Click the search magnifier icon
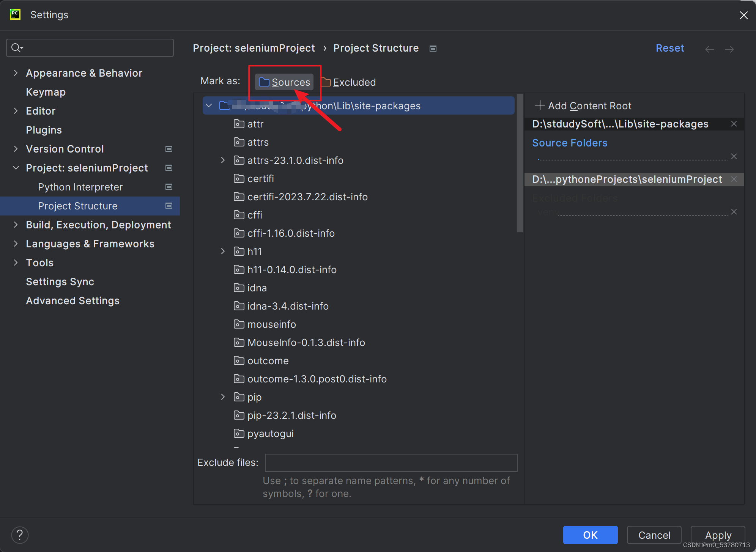 pos(16,48)
